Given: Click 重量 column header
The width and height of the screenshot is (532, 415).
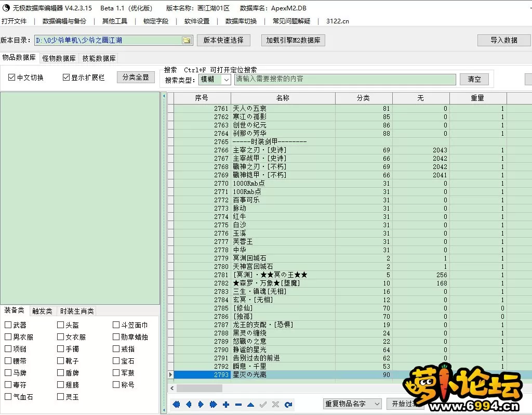Looking at the screenshot, I should (478, 98).
